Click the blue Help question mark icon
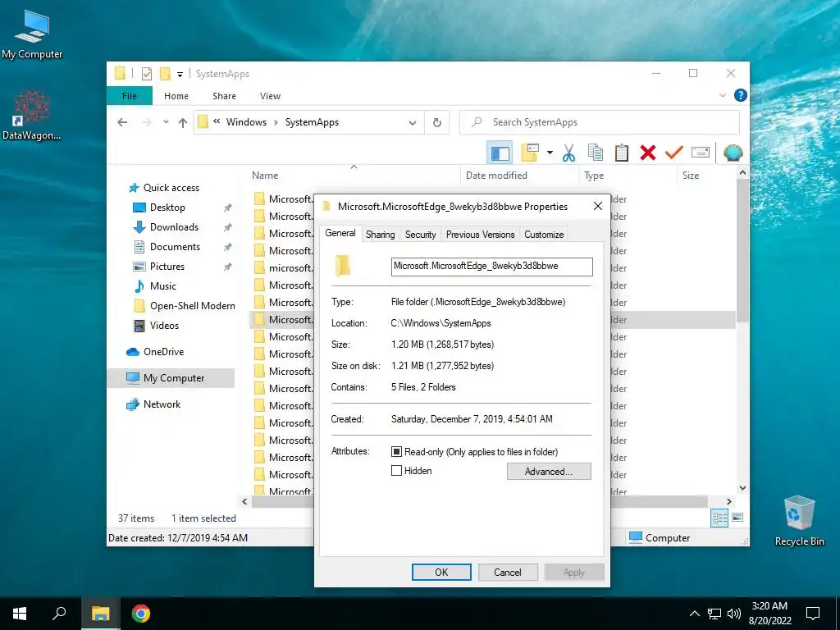This screenshot has height=630, width=840. [741, 95]
